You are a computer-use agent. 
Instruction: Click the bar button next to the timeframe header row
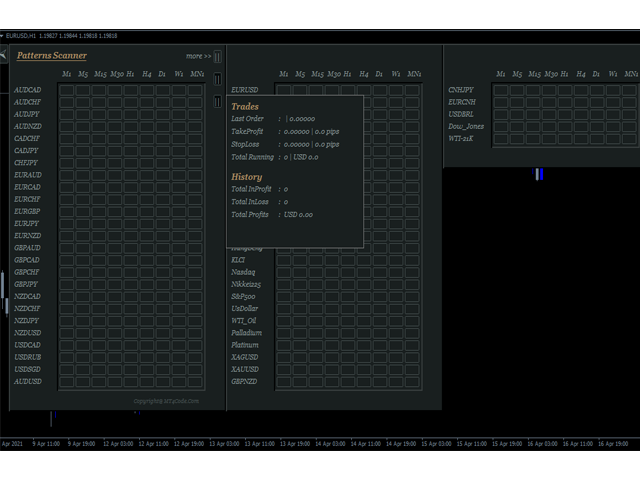click(x=218, y=79)
